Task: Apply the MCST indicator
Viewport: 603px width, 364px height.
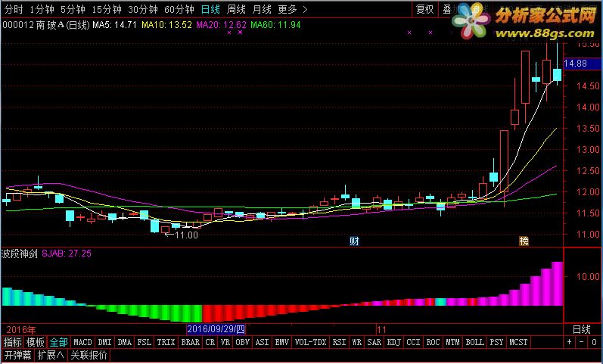Action: click(x=518, y=342)
